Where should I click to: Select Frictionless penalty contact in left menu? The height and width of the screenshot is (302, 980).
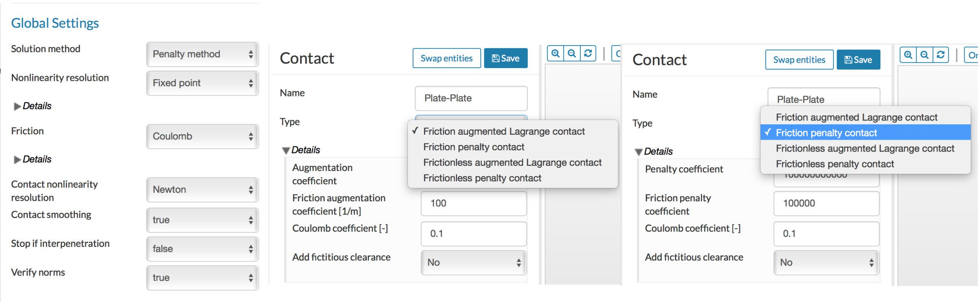[482, 178]
